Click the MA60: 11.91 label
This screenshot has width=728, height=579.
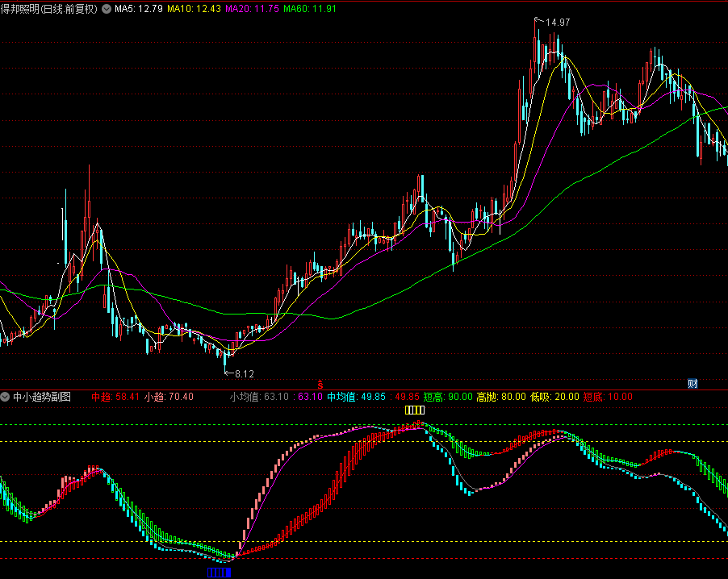click(310, 9)
